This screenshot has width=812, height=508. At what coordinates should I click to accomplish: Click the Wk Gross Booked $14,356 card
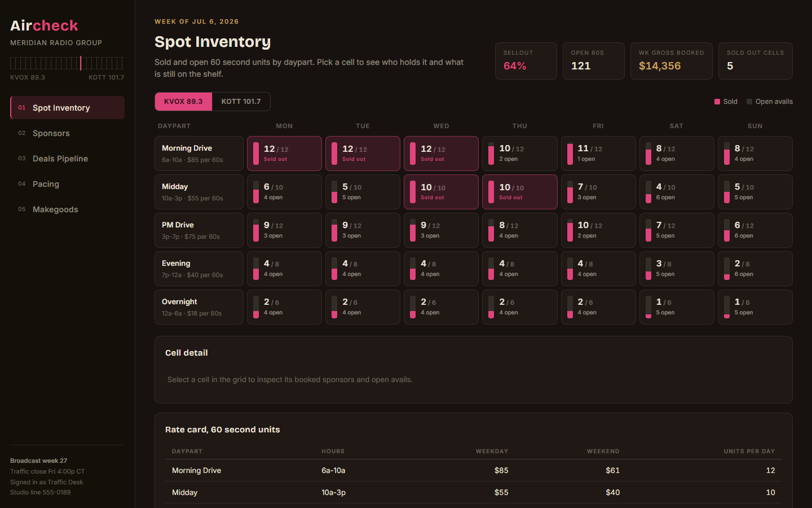[x=671, y=61]
